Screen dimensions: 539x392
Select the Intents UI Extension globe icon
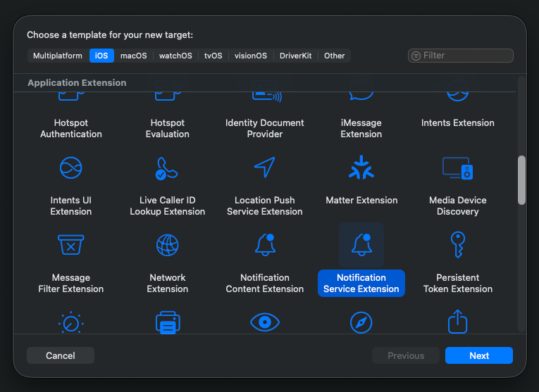tap(71, 168)
